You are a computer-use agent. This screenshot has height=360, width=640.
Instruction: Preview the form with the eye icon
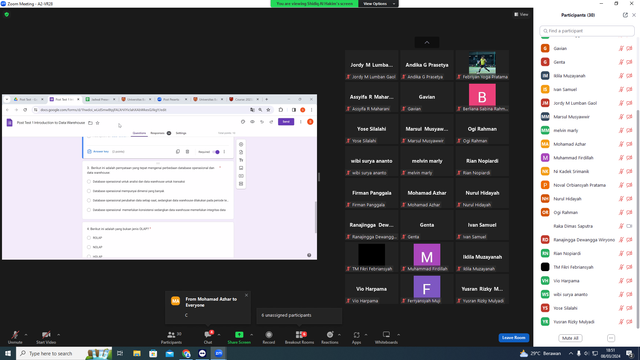252,122
